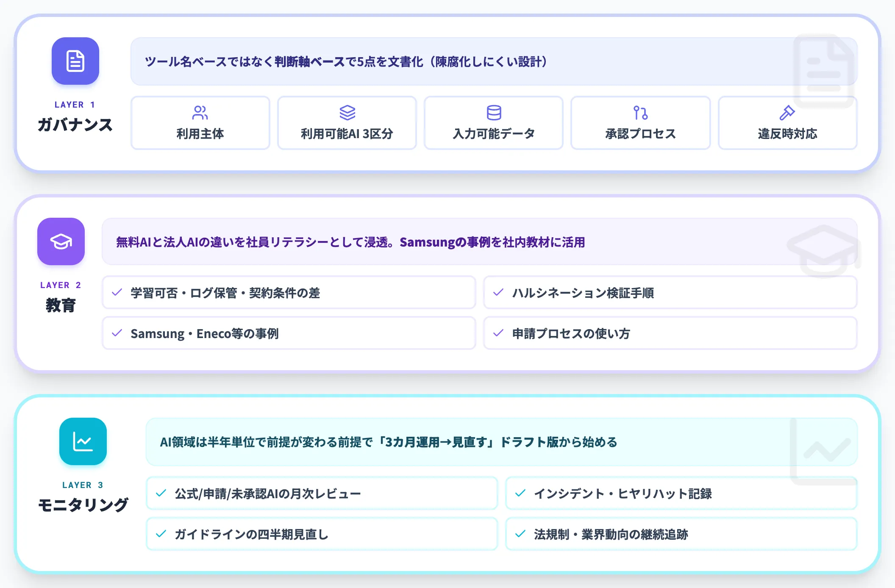Click the 法規制・業界動向の継続追跡 item text
The image size is (895, 588).
(611, 534)
